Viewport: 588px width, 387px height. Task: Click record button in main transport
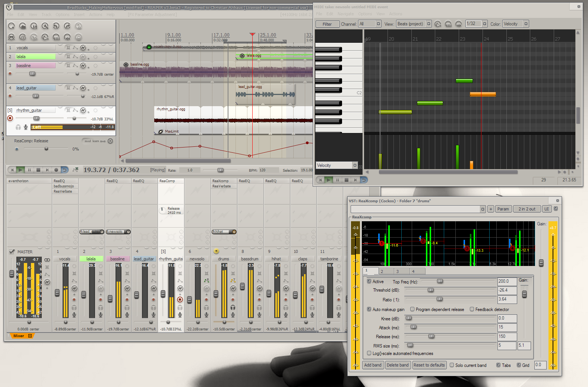(x=56, y=170)
